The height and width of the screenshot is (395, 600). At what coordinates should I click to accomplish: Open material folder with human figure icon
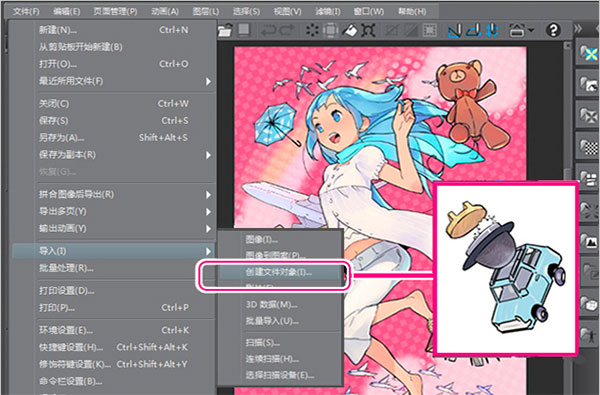pyautogui.click(x=588, y=335)
